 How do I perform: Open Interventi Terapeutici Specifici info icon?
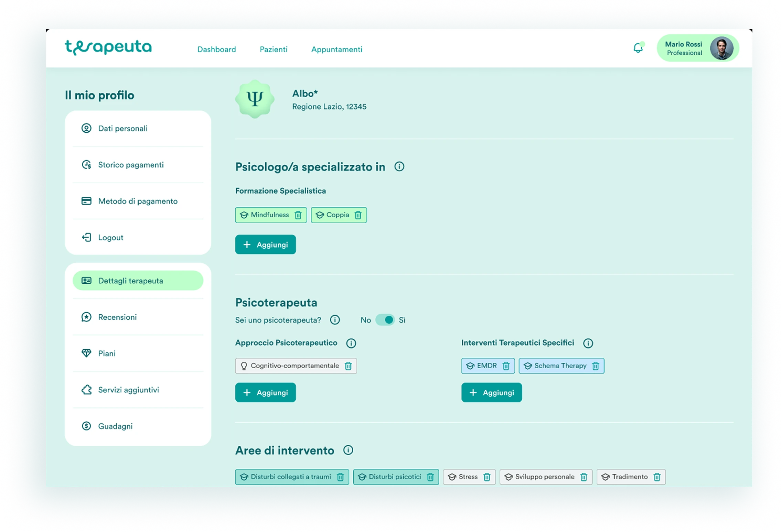click(588, 343)
